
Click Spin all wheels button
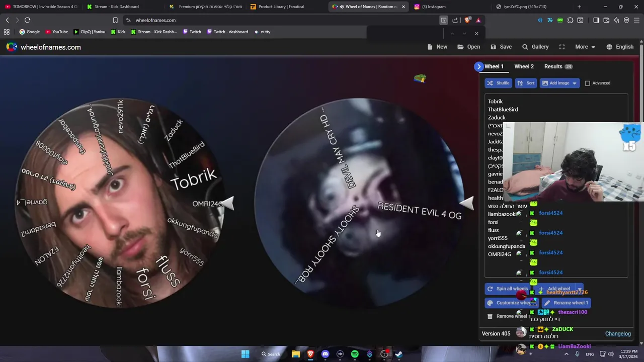507,289
